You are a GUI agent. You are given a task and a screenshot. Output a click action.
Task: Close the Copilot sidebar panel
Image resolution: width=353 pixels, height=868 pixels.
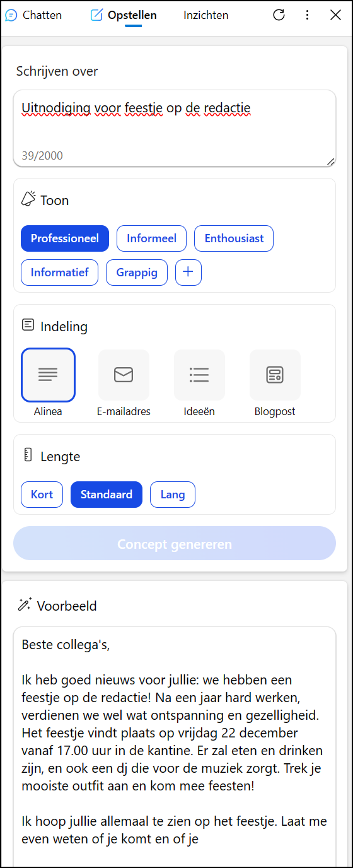click(335, 15)
